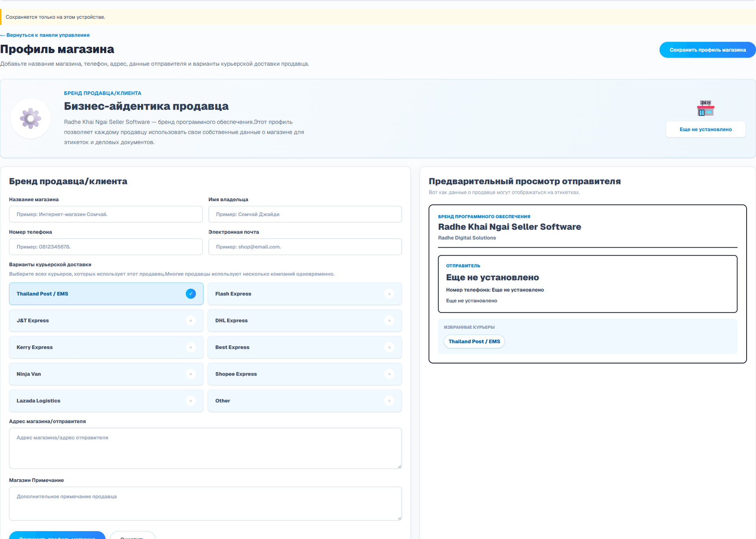Click the checkmark icon on Thailand Post / EMS
Image resolution: width=756 pixels, height=539 pixels.
click(191, 294)
